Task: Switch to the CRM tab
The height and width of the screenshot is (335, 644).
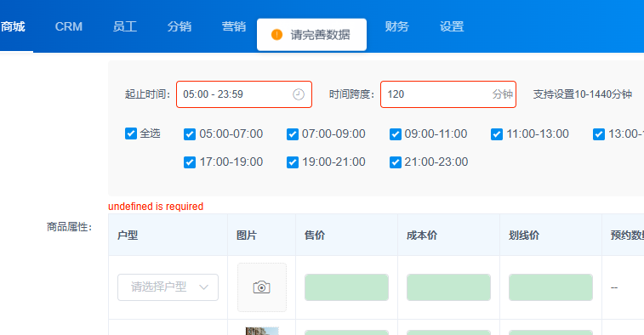Action: pyautogui.click(x=69, y=26)
